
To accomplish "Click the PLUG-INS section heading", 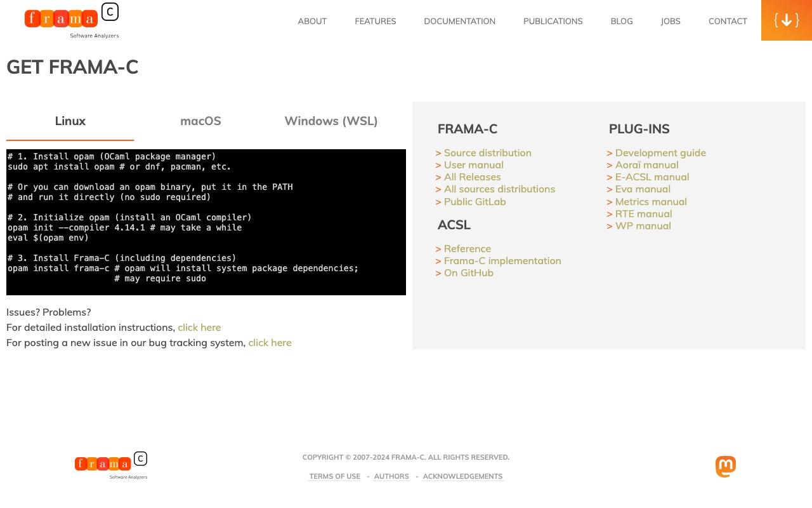I will coord(639,129).
